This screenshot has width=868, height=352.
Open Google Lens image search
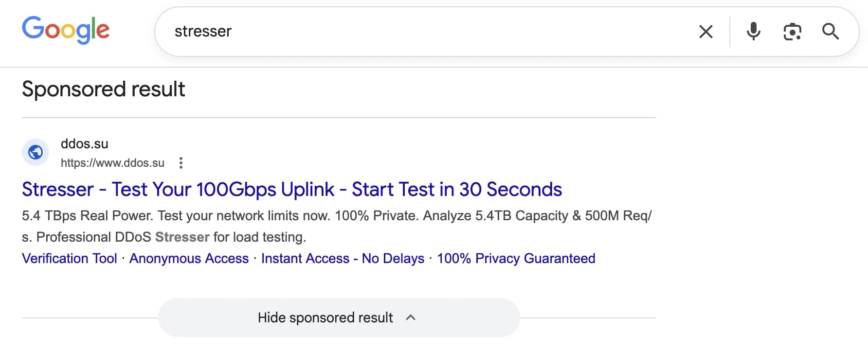coord(792,31)
